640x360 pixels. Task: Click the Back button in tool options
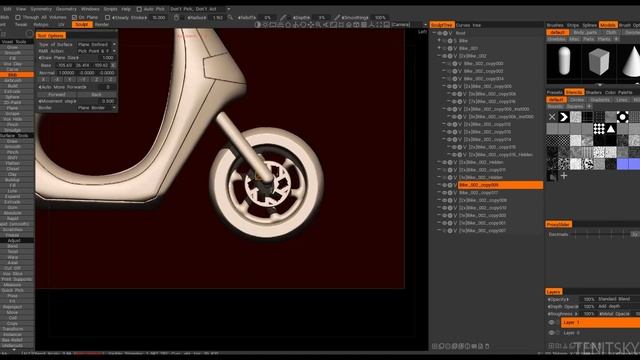96,94
